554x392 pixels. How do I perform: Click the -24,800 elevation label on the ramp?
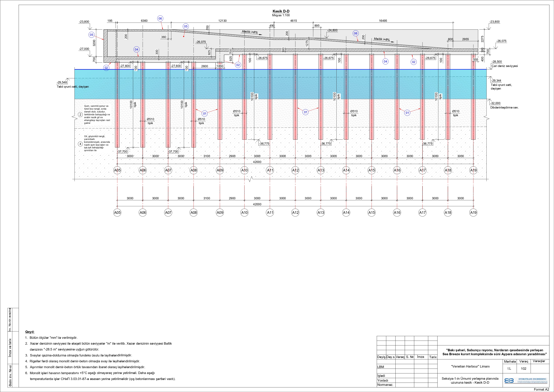click(x=332, y=30)
